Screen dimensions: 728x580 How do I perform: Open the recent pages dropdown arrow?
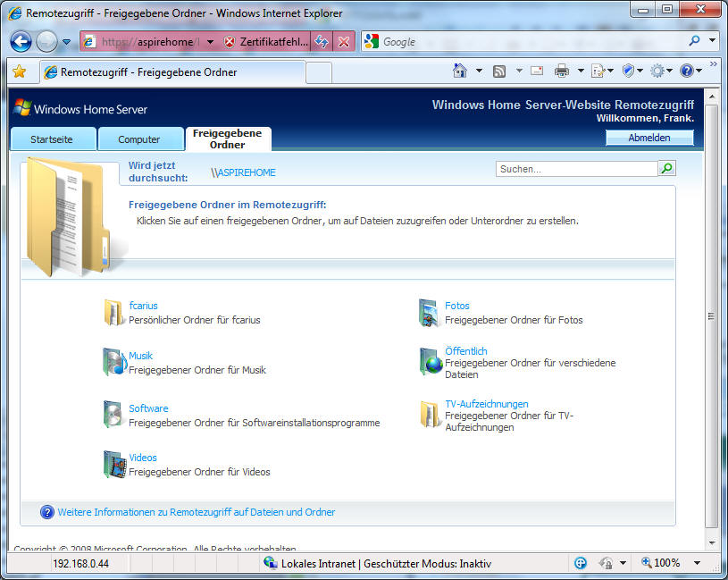(66, 42)
